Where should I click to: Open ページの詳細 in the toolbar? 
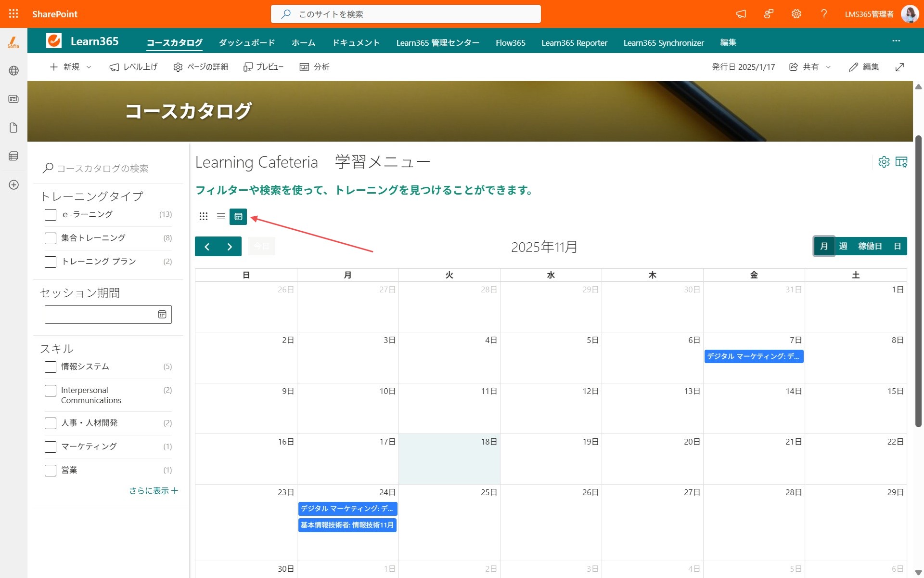tap(201, 67)
